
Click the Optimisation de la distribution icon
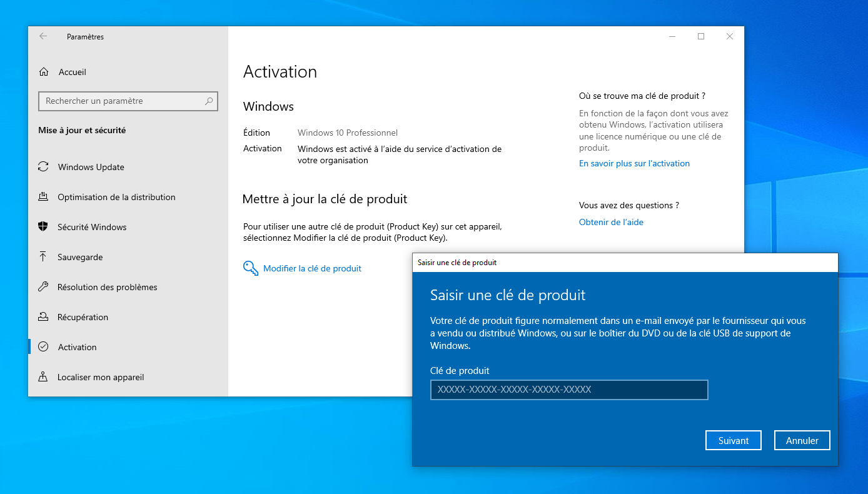(x=43, y=197)
